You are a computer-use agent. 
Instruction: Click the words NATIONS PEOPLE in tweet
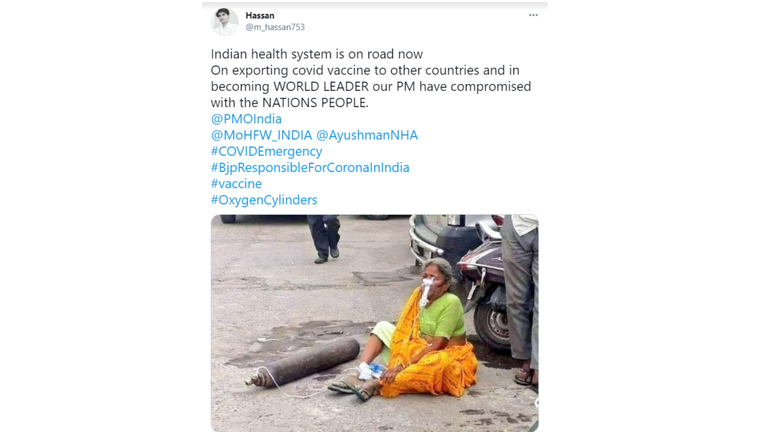click(x=315, y=103)
